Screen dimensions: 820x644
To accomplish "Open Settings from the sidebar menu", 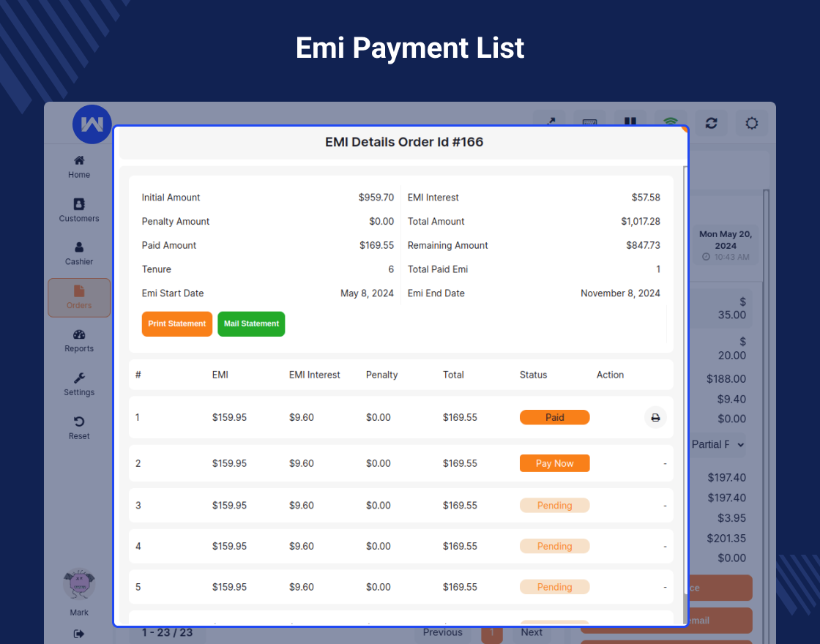I will point(78,384).
